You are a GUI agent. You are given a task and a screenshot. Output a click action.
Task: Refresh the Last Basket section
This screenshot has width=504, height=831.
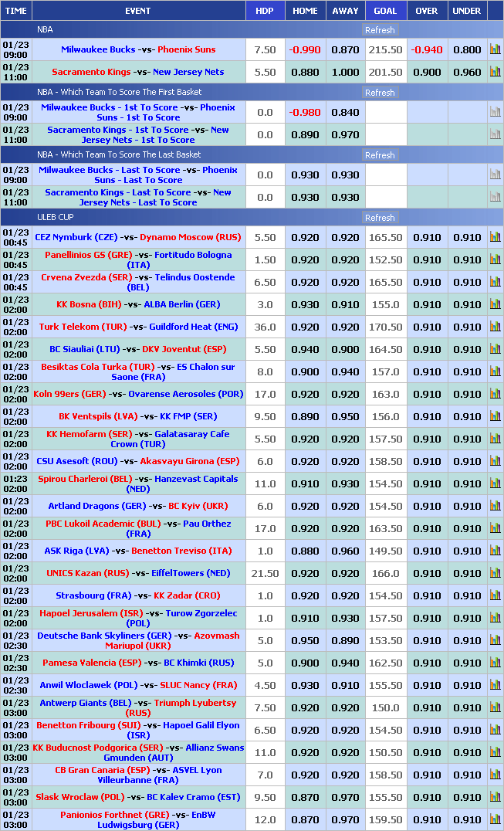pos(380,155)
